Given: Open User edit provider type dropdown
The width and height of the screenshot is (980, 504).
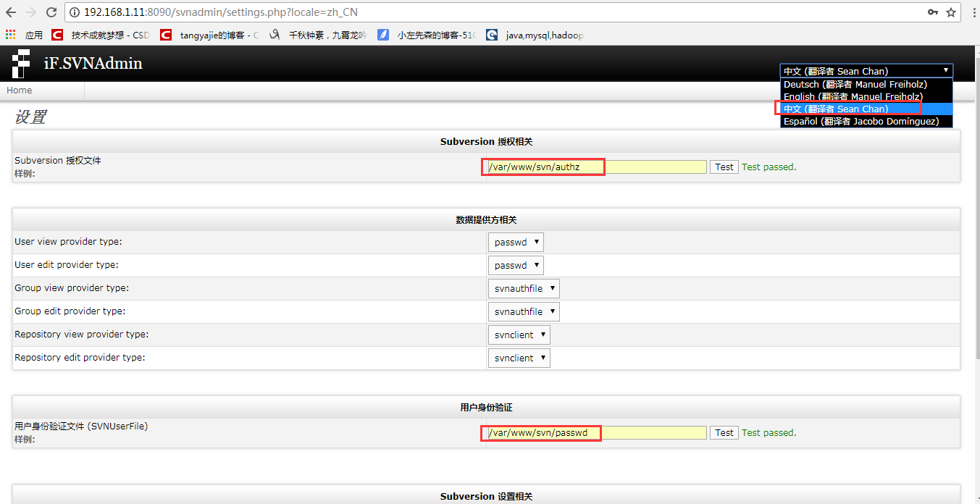Looking at the screenshot, I should pyautogui.click(x=516, y=265).
